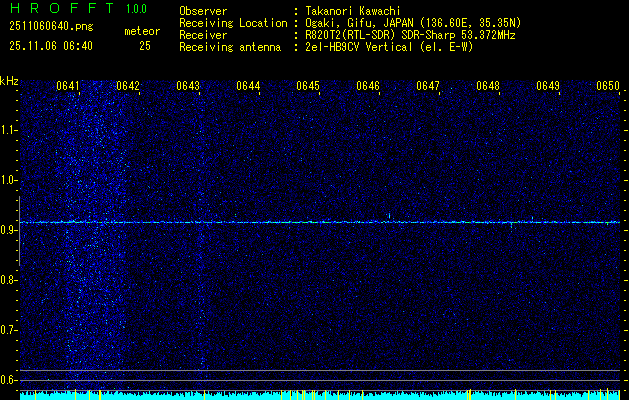Click the 0.9 kHz axis label
The image size is (629, 400).
9,230
